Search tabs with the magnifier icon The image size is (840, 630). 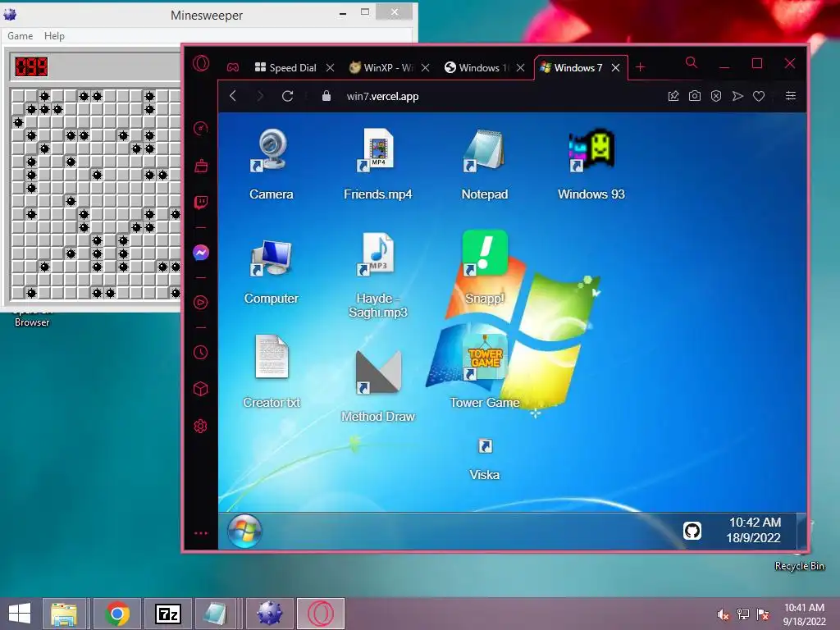(x=692, y=62)
